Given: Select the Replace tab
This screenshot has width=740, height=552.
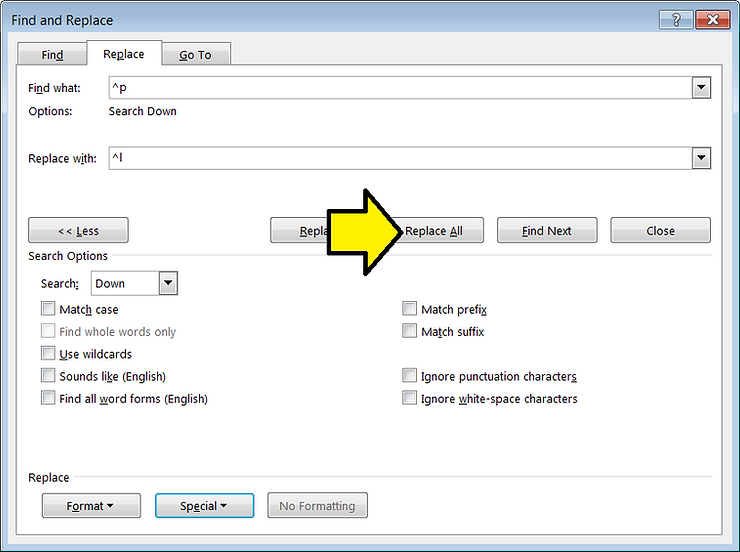Looking at the screenshot, I should tap(124, 54).
